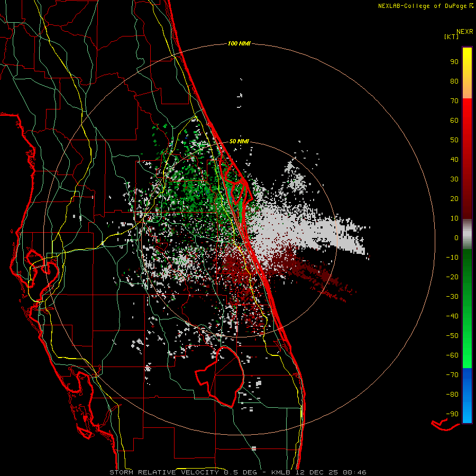The height and width of the screenshot is (476, 476).
Task: Click the positive 70 legend value
Action: [x=454, y=101]
